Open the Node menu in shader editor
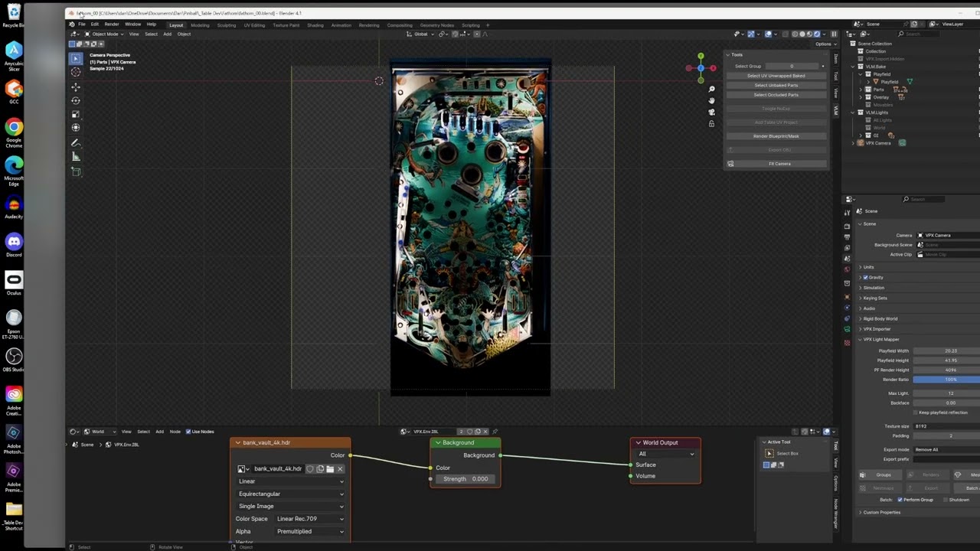Screen dimensions: 980x551 [x=175, y=432]
